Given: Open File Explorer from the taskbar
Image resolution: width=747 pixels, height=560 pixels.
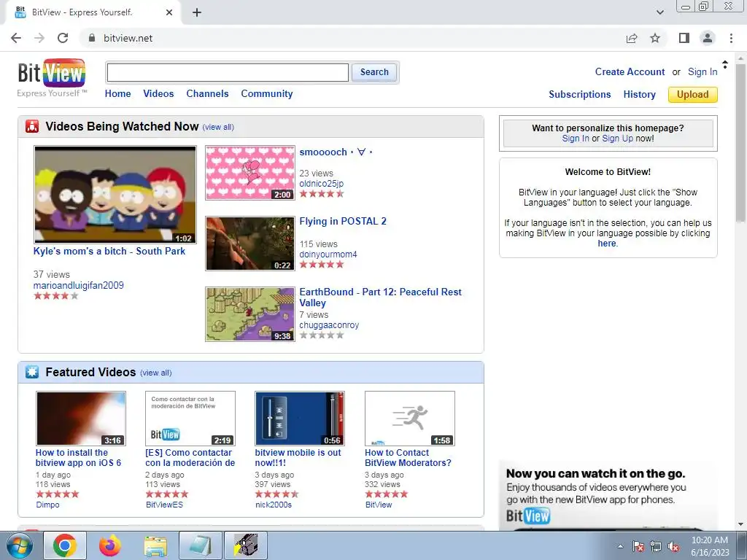Looking at the screenshot, I should (x=155, y=546).
